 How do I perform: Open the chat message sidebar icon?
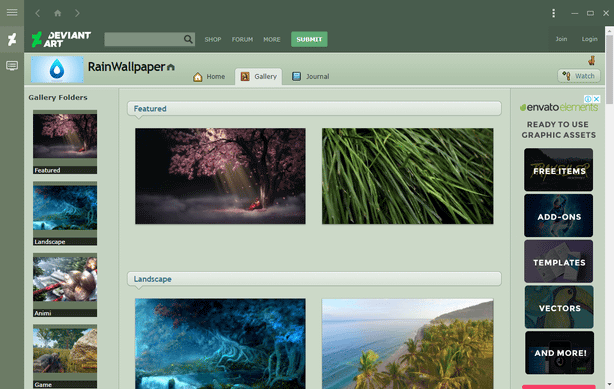(12, 66)
